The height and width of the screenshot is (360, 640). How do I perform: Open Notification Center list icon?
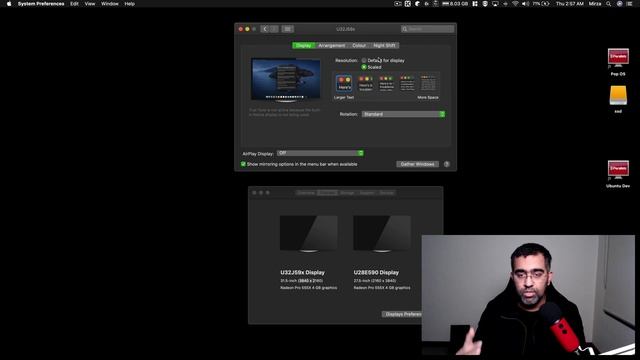[630, 4]
